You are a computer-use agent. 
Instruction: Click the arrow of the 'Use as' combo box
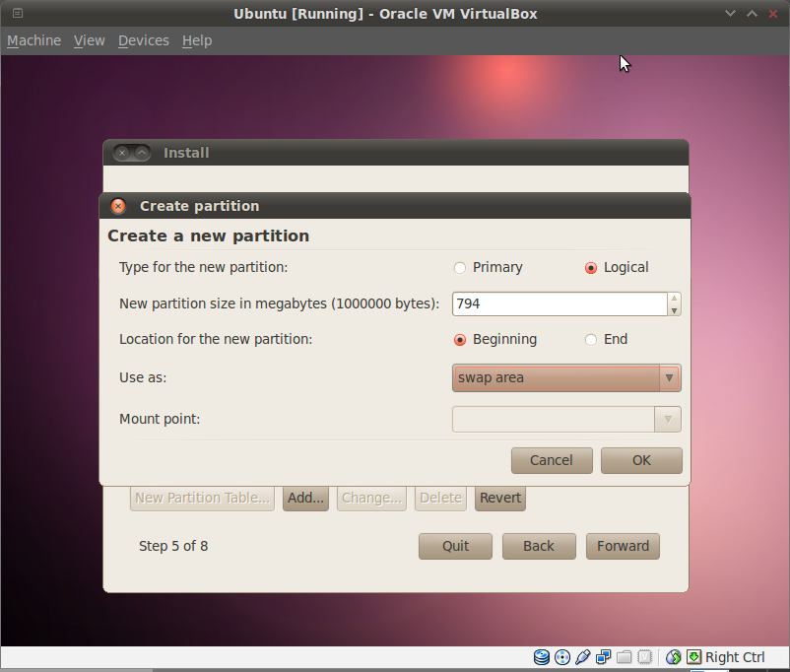tap(669, 377)
